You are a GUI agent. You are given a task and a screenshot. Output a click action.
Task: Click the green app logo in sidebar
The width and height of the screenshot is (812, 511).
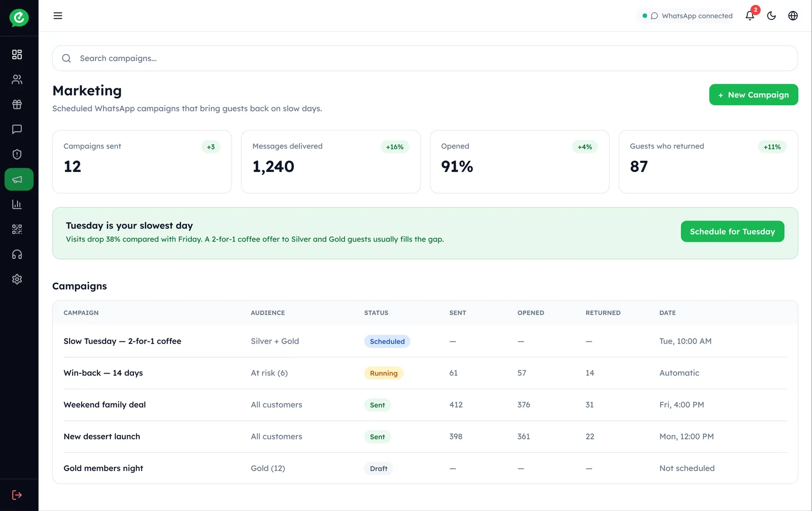tap(19, 18)
